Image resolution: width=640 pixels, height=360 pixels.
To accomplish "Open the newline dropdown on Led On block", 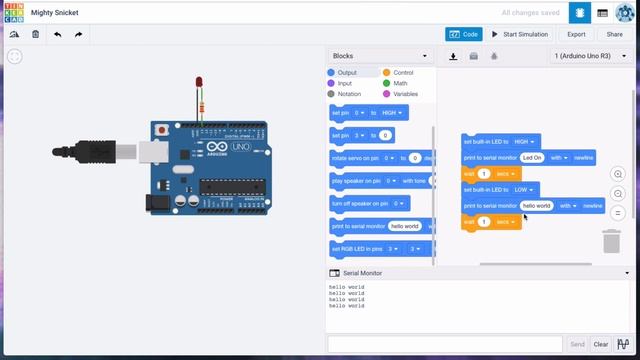I will pyautogui.click(x=559, y=158).
